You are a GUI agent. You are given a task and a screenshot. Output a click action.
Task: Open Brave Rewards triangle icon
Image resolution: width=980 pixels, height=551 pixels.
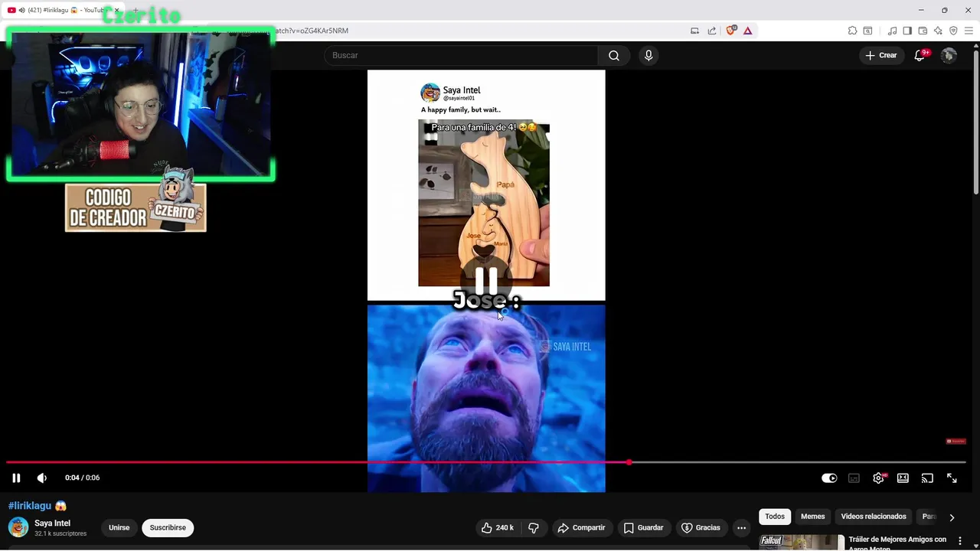pos(748,31)
